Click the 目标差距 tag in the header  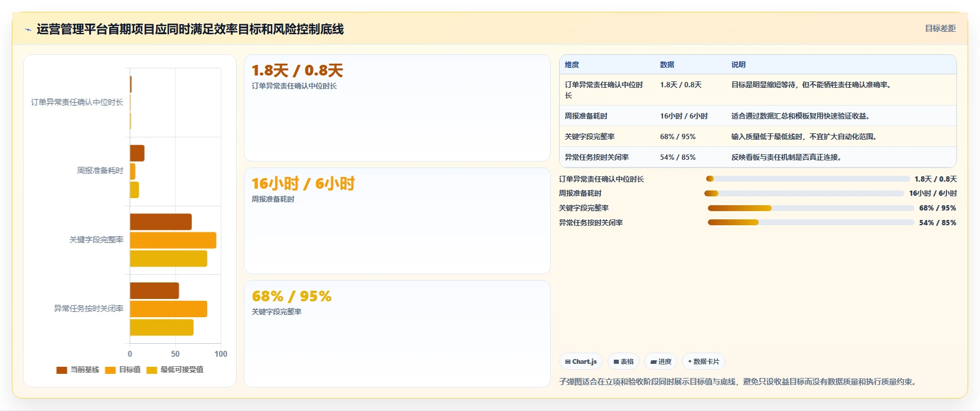tap(940, 28)
